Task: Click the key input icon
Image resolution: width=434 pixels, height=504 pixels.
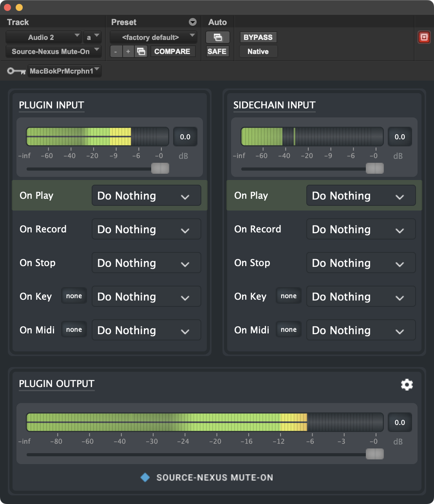Action: coord(16,71)
